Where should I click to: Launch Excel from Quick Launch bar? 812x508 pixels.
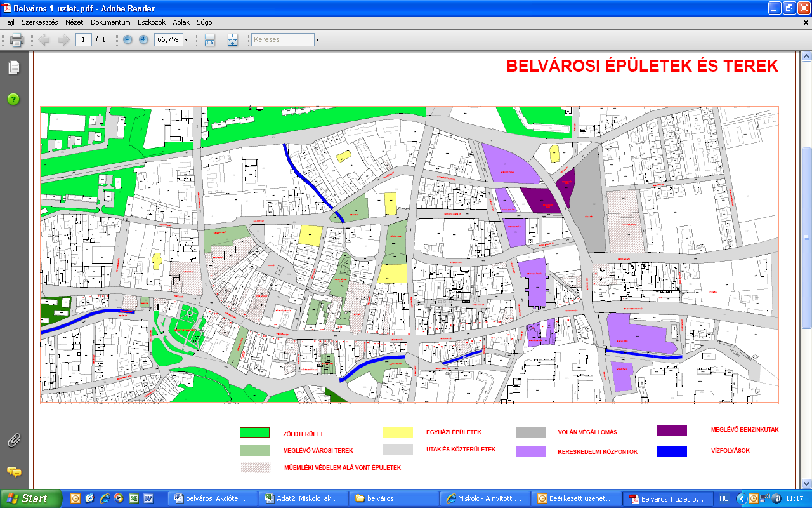tap(134, 498)
